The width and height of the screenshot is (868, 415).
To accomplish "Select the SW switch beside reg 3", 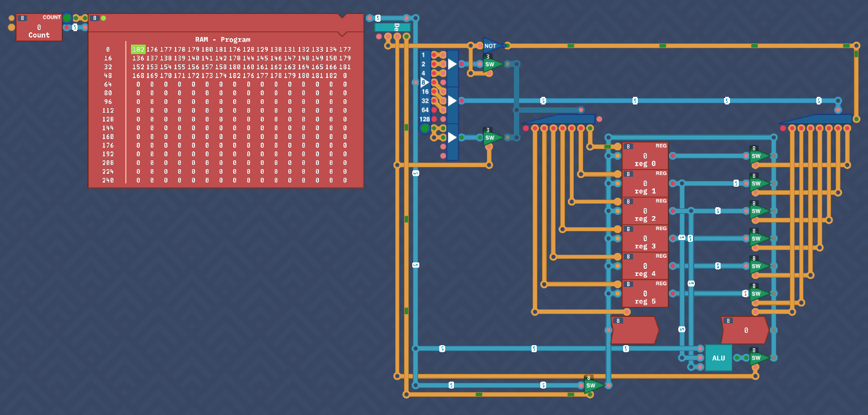I will coord(759,238).
